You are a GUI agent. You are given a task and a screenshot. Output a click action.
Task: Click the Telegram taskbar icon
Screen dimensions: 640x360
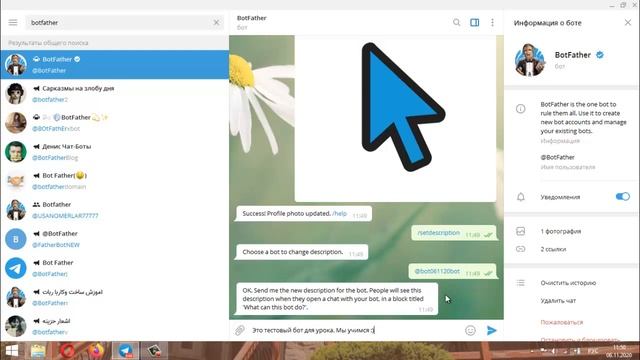(x=125, y=351)
